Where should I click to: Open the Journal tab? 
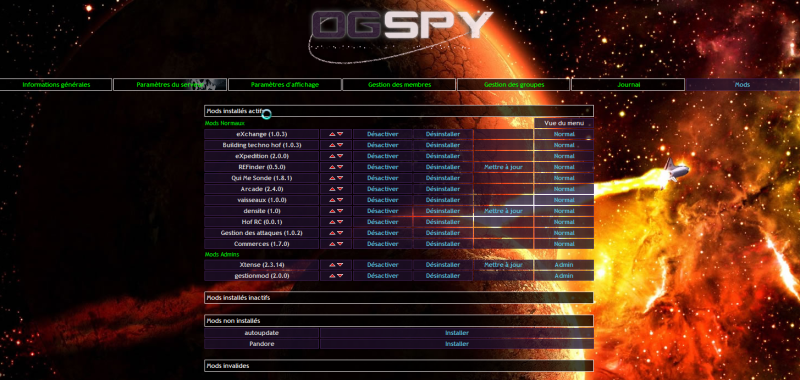(629, 85)
